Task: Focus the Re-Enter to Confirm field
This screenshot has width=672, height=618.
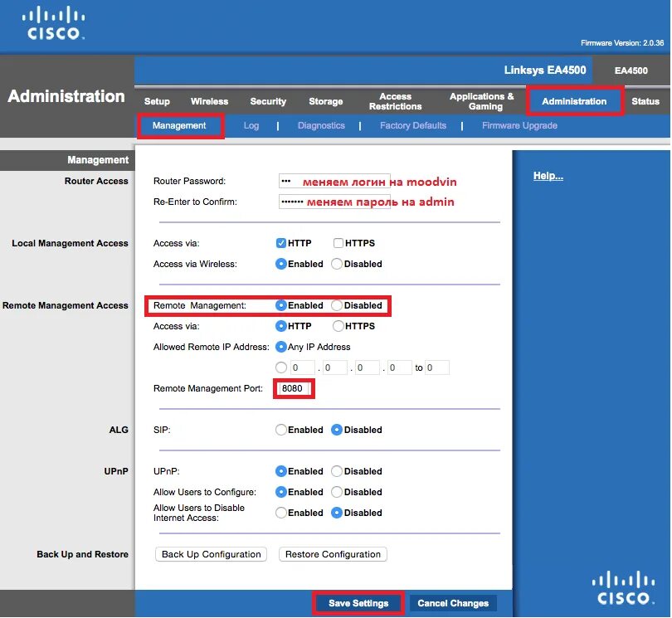Action: pyautogui.click(x=334, y=202)
